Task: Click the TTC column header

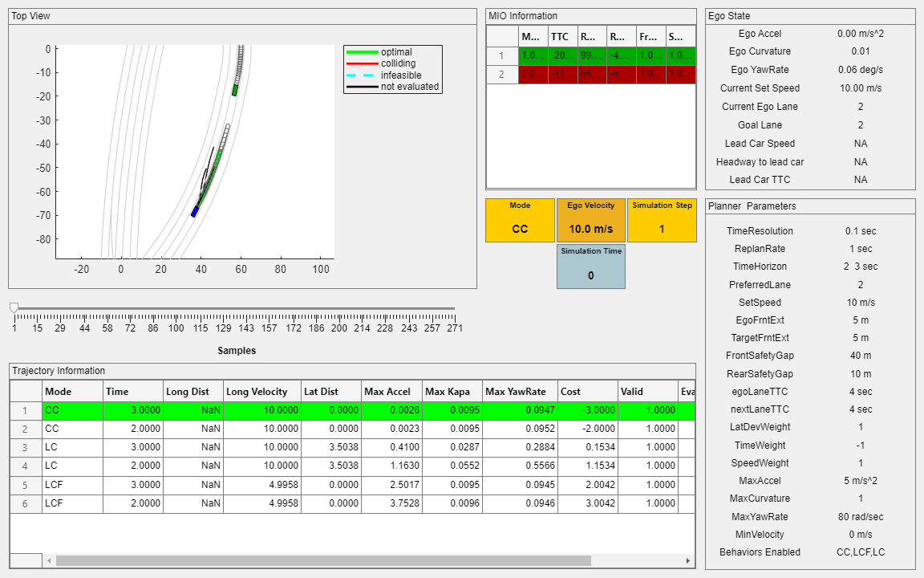Action: point(561,36)
